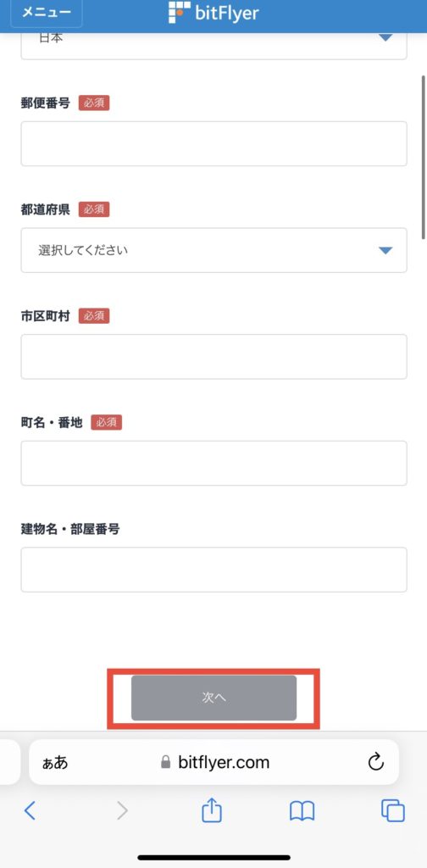Go back with Safari back arrow

pos(30,811)
